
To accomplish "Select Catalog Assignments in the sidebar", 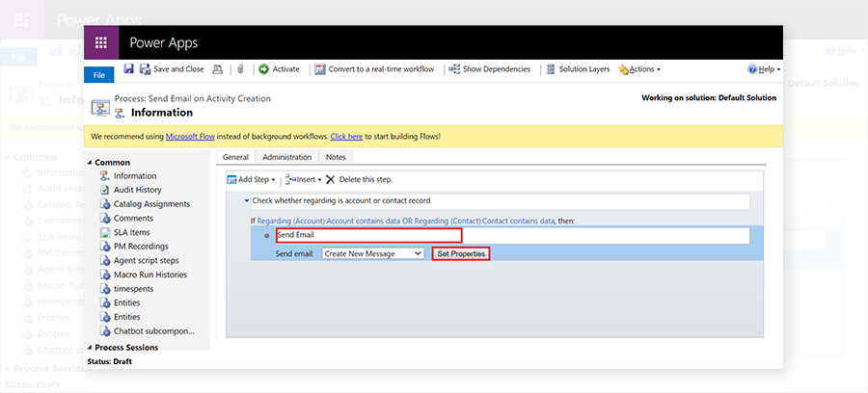I will click(151, 204).
